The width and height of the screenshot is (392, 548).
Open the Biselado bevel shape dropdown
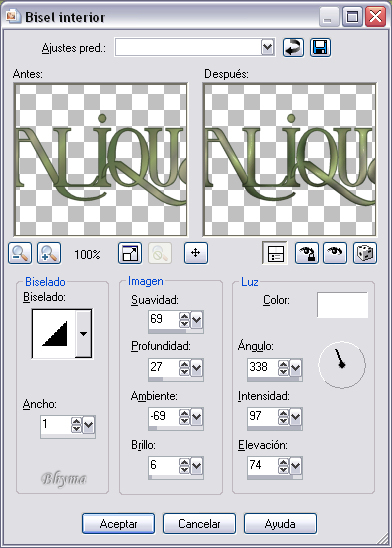click(x=84, y=334)
